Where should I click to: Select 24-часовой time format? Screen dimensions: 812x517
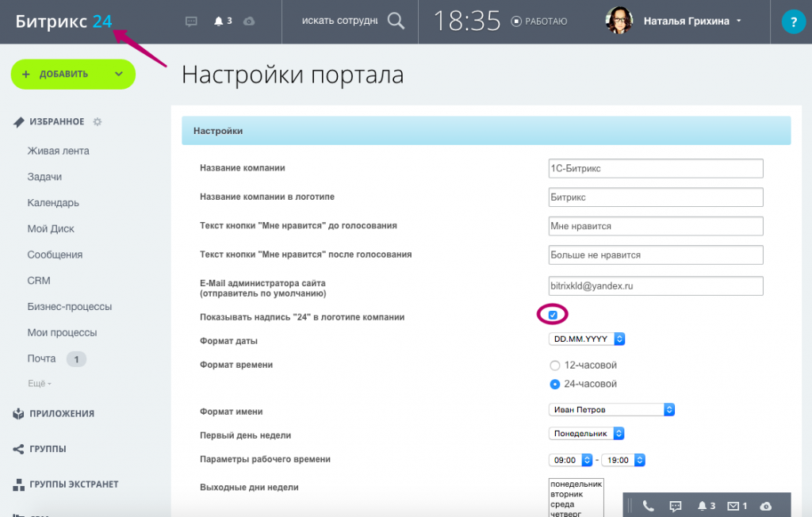pyautogui.click(x=554, y=384)
